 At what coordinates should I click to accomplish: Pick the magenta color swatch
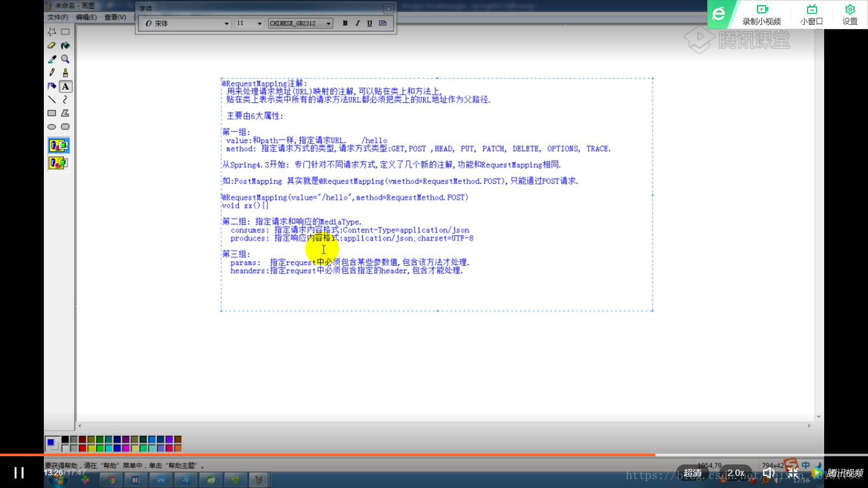point(126,448)
